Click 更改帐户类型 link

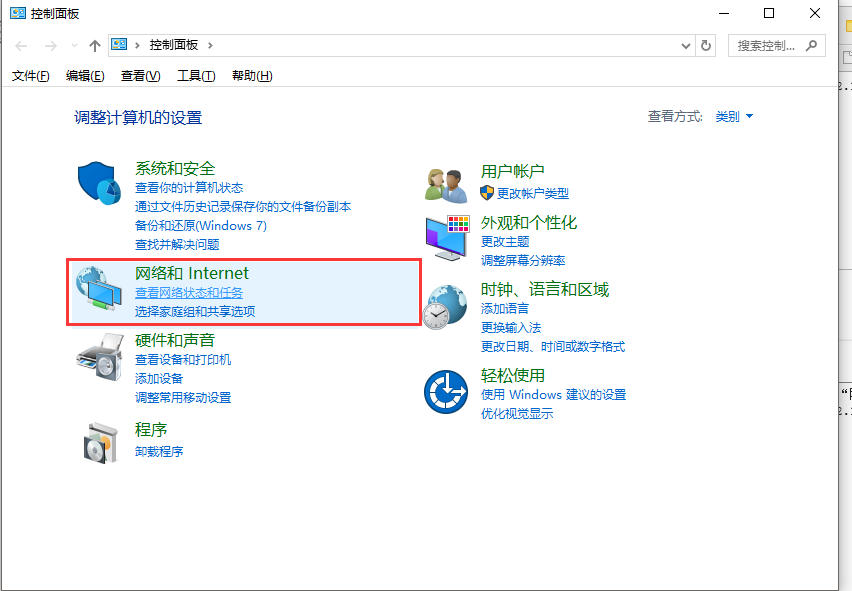(x=533, y=193)
